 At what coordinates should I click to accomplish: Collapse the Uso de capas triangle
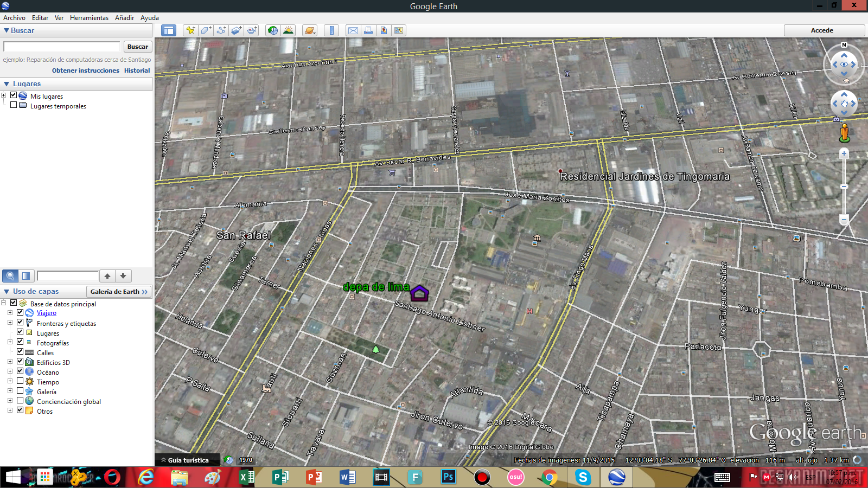coord(7,292)
